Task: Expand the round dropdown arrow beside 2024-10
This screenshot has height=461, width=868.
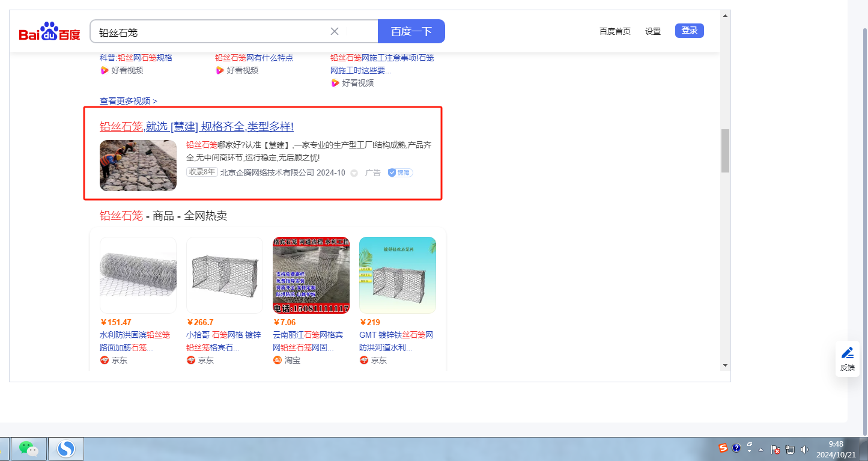Action: pos(354,173)
